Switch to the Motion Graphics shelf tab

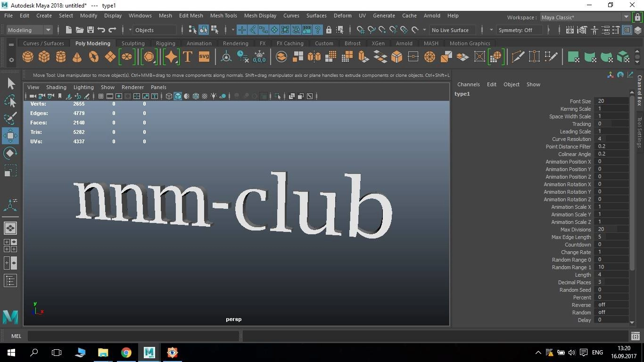pyautogui.click(x=470, y=43)
